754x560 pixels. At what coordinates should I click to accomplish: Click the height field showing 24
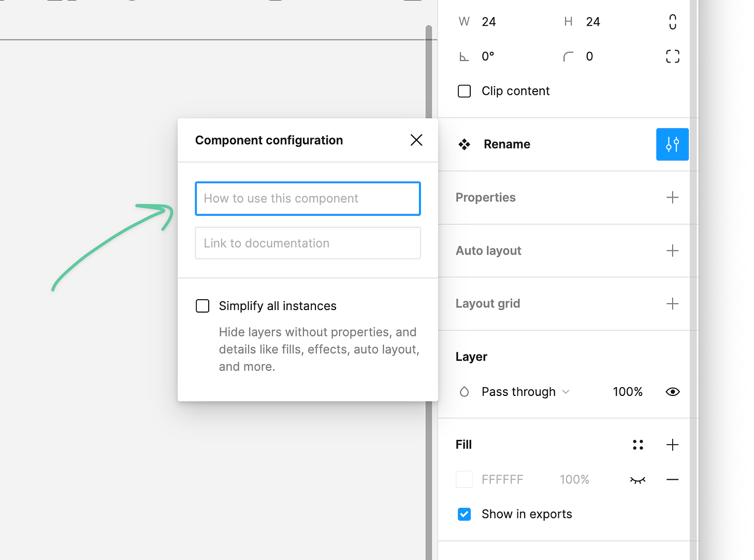(x=593, y=22)
